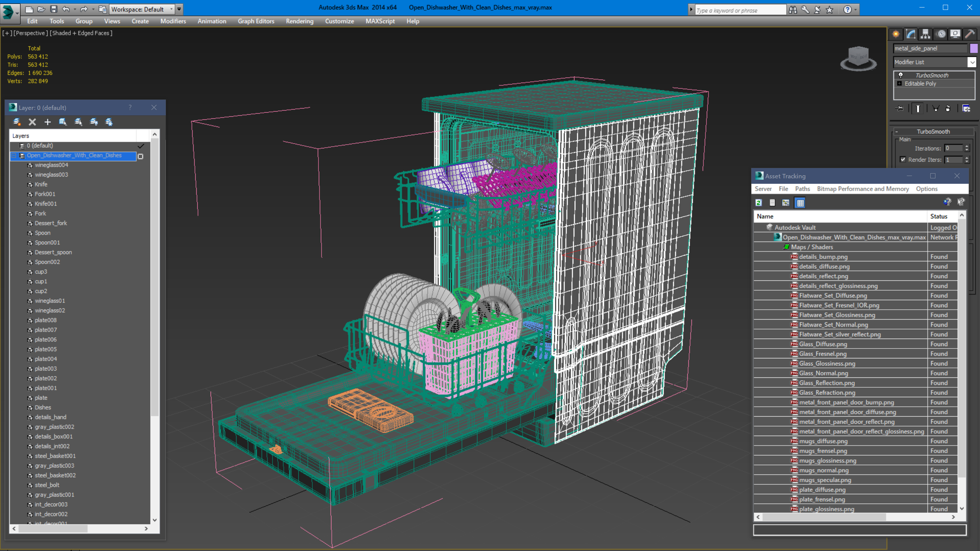Click Refresh icon in Asset Tracking
The height and width of the screenshot is (551, 980).
pyautogui.click(x=758, y=203)
